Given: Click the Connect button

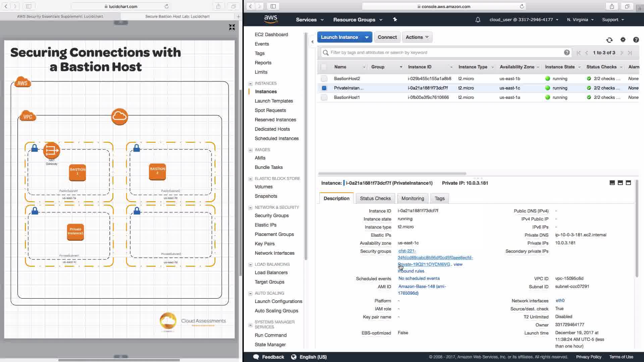Looking at the screenshot, I should (x=387, y=37).
